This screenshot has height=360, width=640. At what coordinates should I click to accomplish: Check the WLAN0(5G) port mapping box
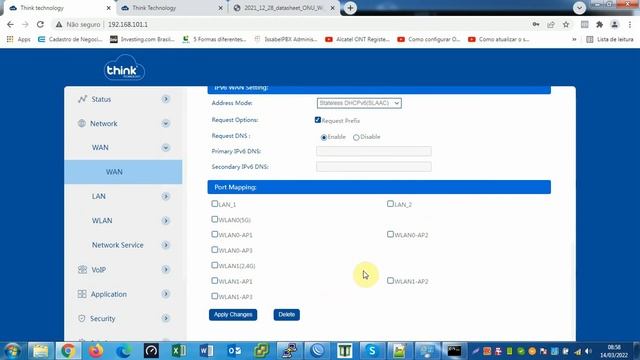(215, 219)
